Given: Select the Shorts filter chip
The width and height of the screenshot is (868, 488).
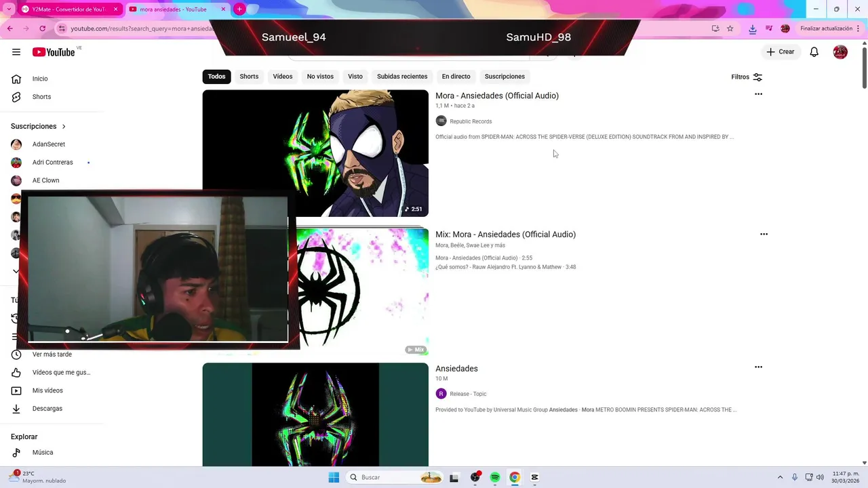Looking at the screenshot, I should click(x=249, y=77).
